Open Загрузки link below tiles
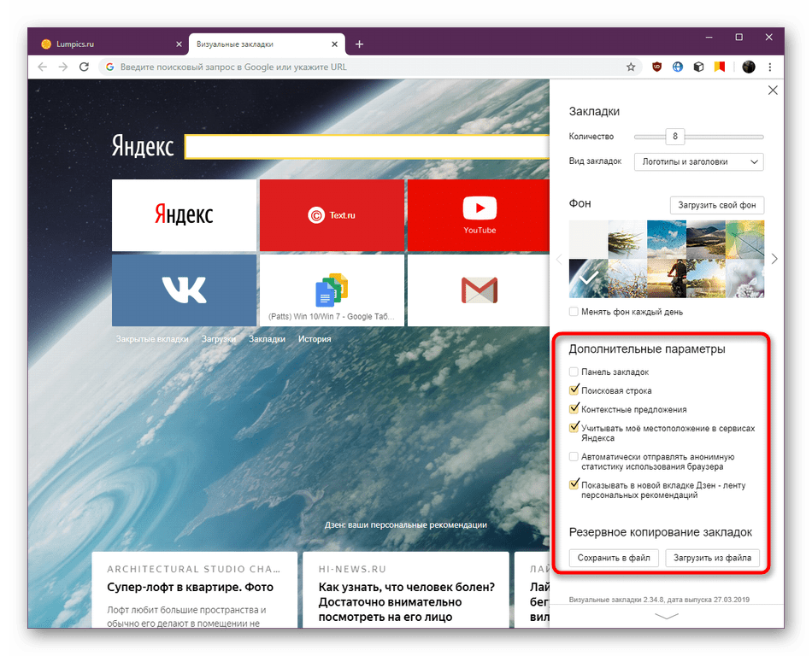The height and width of the screenshot is (656, 812). (219, 339)
